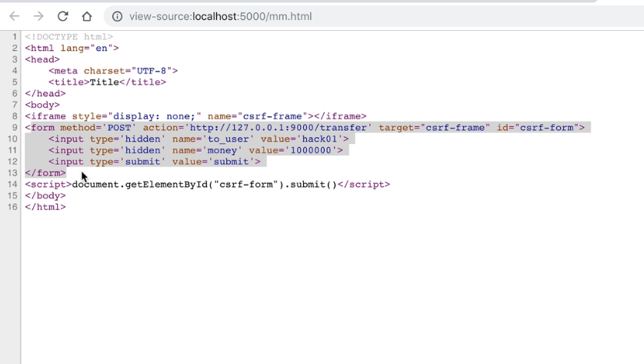
Task: Click the '</html>' closing tag text
Action: pos(45,207)
